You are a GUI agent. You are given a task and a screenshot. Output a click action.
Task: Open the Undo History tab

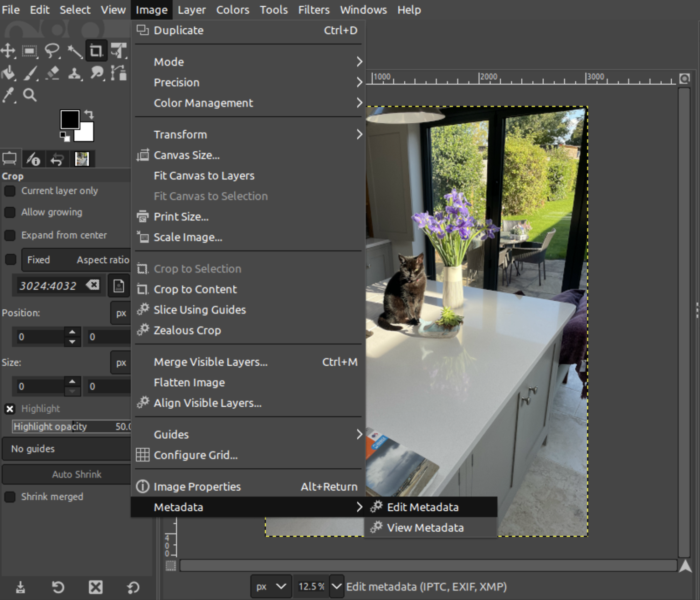click(x=57, y=159)
